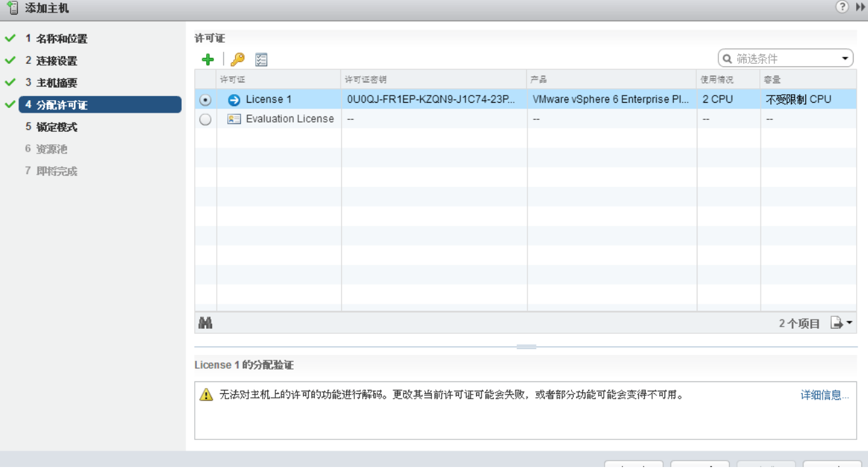Select the Evaluation License radio button
Image resolution: width=868 pixels, height=469 pixels.
[x=205, y=119]
